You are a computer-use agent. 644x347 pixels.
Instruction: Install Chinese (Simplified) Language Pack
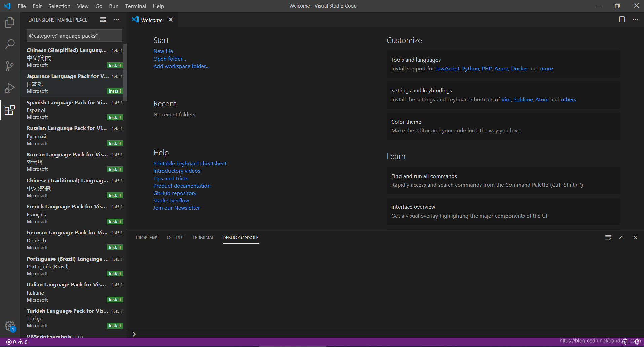(x=115, y=65)
